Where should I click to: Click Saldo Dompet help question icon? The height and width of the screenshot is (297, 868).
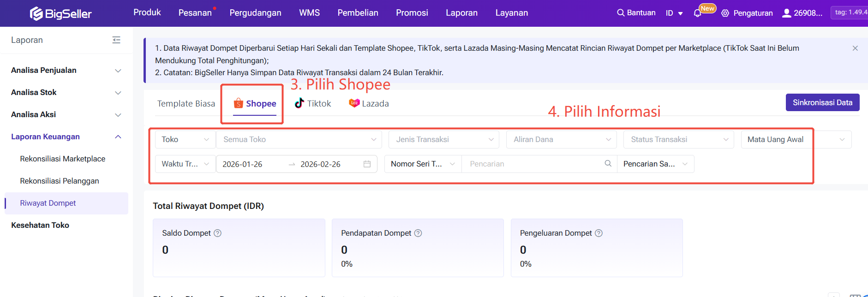[217, 233]
